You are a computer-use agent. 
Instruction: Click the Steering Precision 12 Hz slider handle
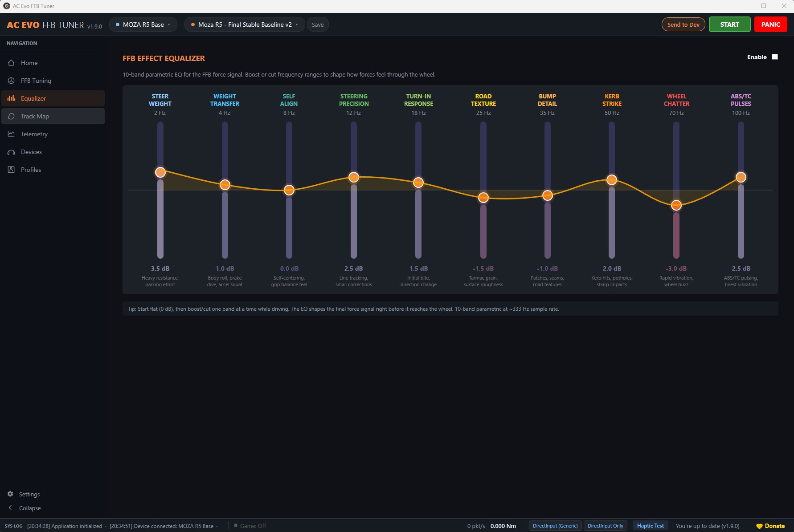coord(354,177)
